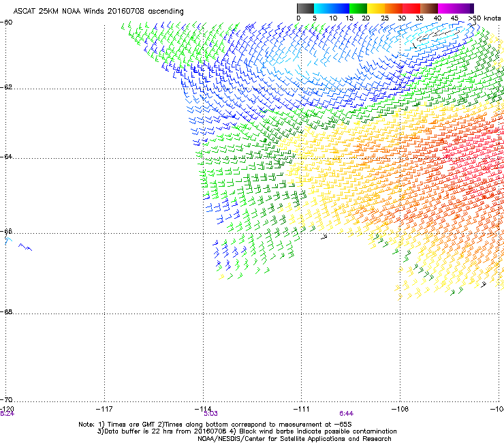504x443 pixels.
Task: Click the legend tick label "45"
Action: coord(454,18)
